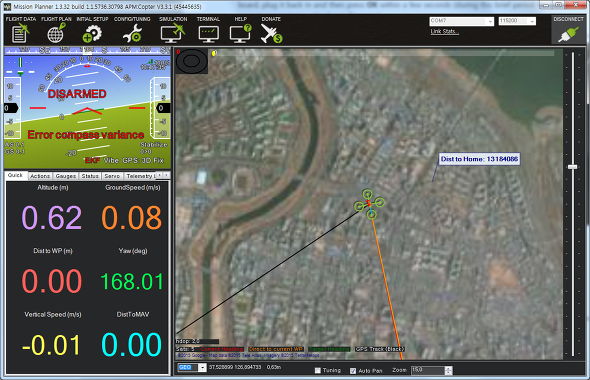Open Link Stats link
Viewport: 590px width, 380px height.
point(444,31)
